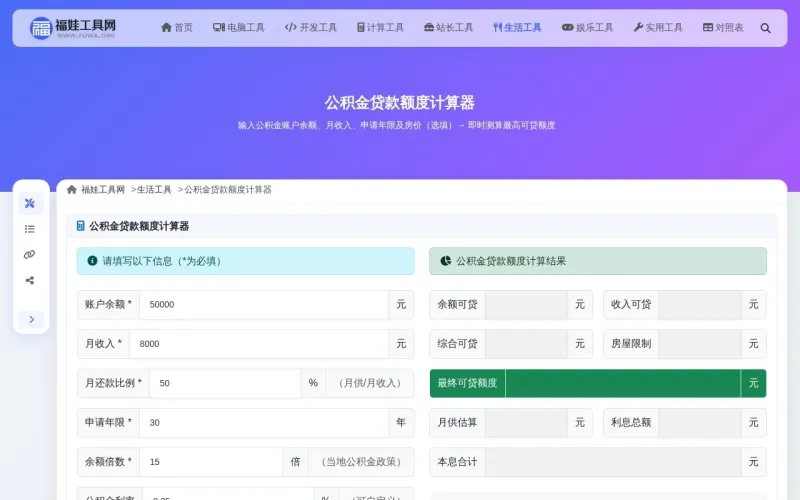Click the 房屋限制 result field
The height and width of the screenshot is (500, 800).
699,344
